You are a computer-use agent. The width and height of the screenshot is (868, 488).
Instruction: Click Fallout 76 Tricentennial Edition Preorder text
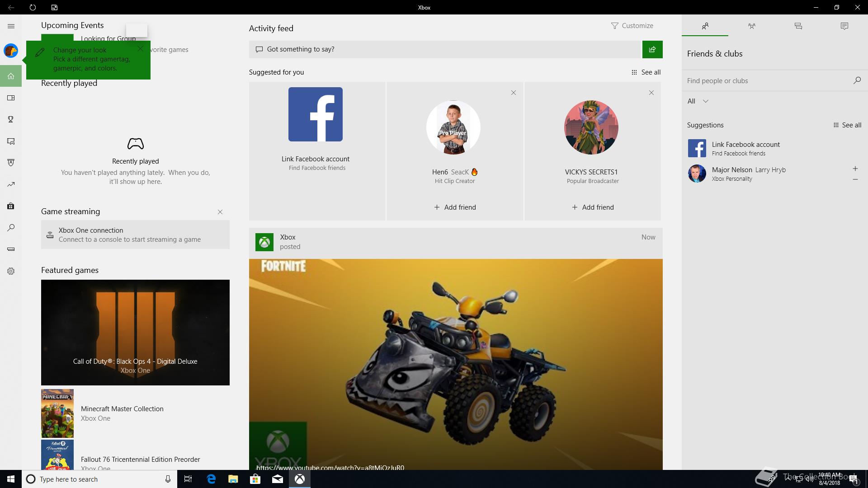coord(141,460)
